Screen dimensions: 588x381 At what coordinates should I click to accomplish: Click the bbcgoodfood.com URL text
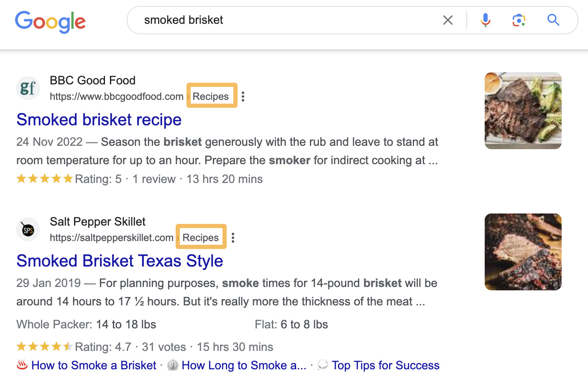click(x=116, y=96)
